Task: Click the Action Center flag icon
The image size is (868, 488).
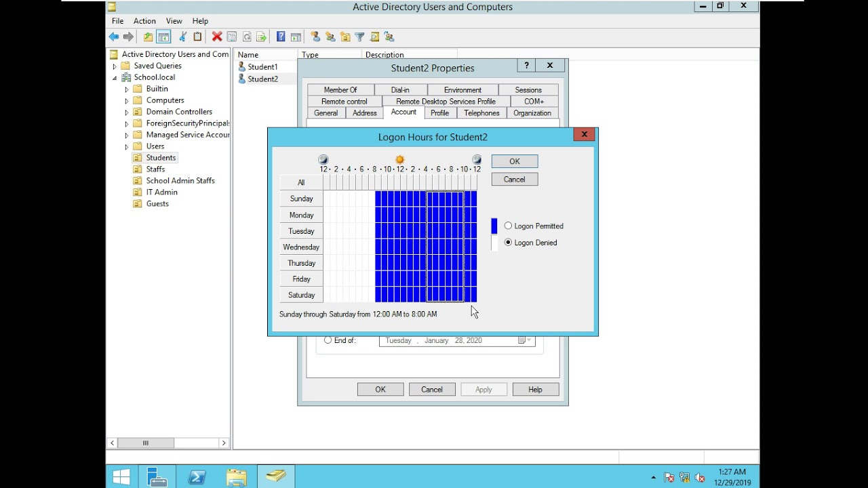Action: (669, 477)
